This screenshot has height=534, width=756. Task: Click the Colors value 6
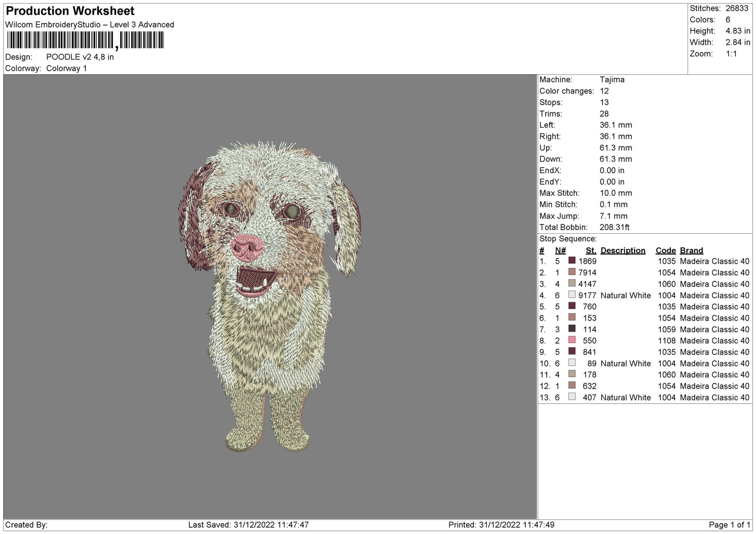click(728, 20)
